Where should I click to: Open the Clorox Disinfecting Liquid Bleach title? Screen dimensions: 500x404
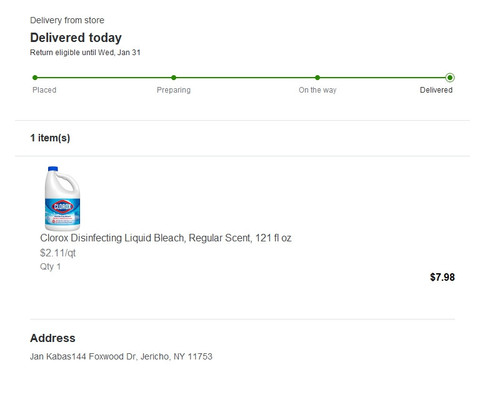point(166,238)
